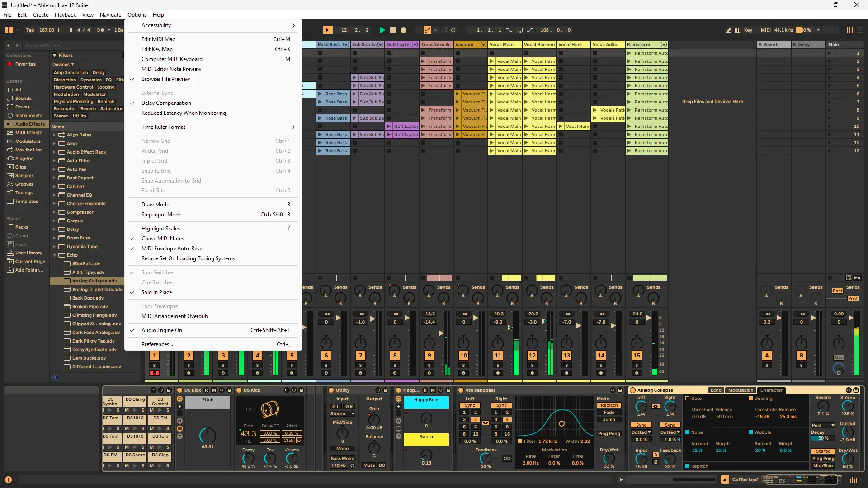Toggle the Follow playback button
Image resolution: width=868 pixels, height=488 pixels.
point(328,30)
